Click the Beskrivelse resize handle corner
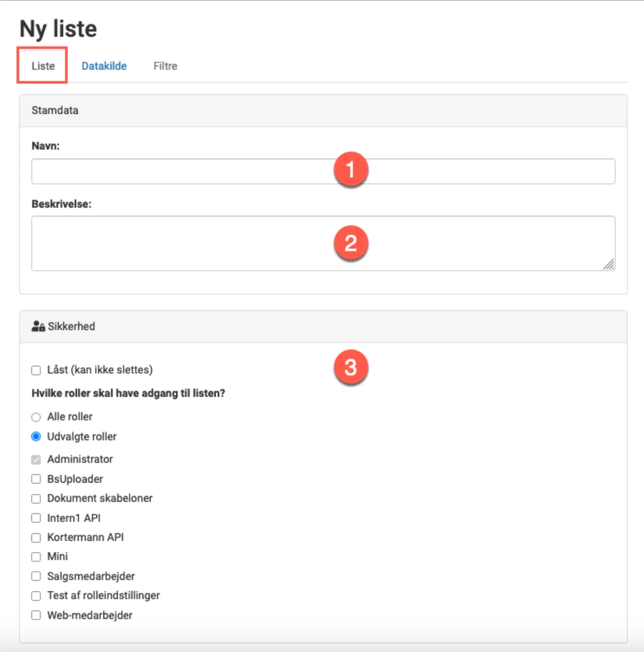The image size is (644, 652). point(609,264)
